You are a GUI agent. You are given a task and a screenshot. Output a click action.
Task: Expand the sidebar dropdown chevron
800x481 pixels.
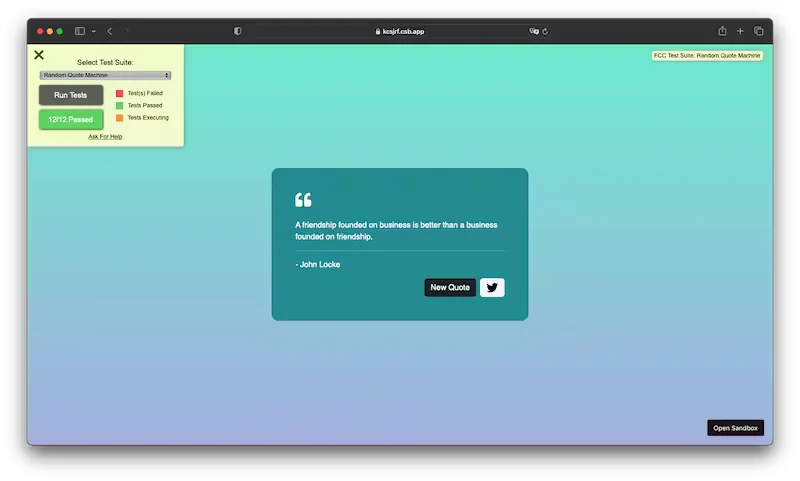(94, 31)
